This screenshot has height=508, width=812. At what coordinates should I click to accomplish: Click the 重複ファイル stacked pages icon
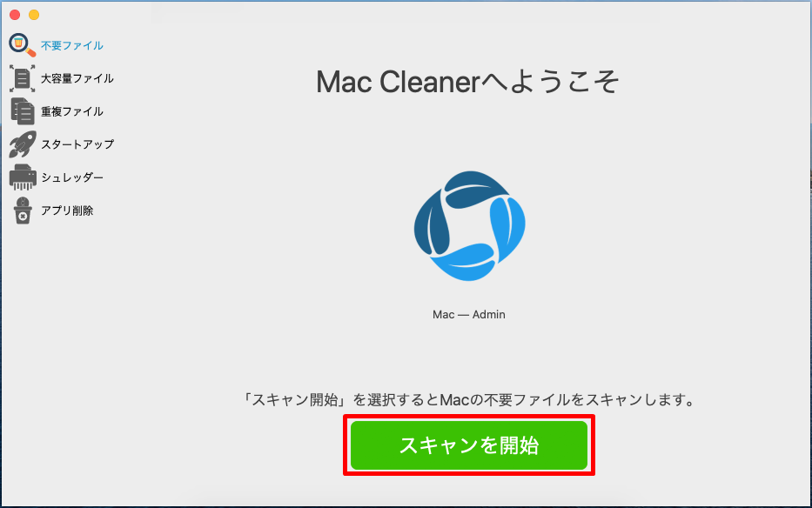click(x=23, y=111)
